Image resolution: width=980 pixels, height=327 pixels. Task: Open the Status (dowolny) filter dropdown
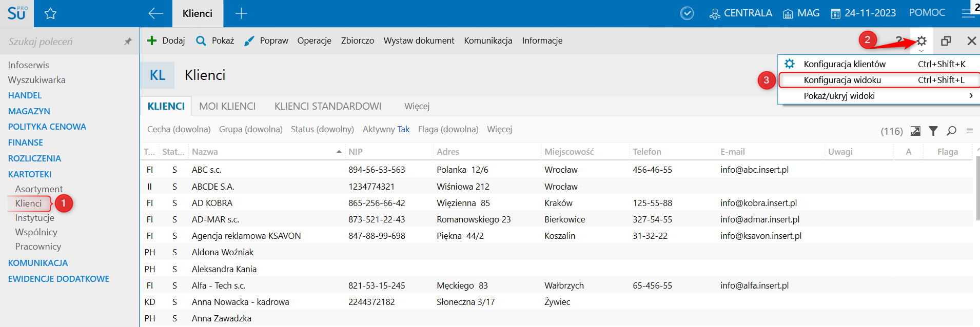322,129
